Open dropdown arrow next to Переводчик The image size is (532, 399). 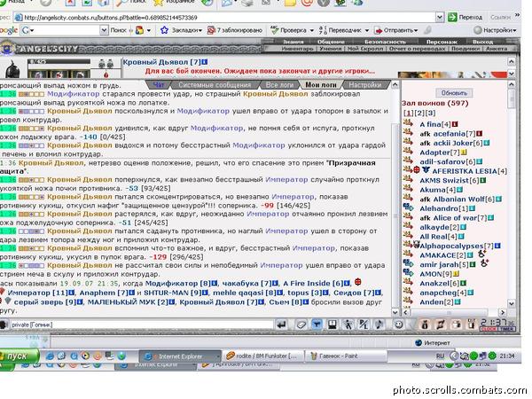(367, 30)
